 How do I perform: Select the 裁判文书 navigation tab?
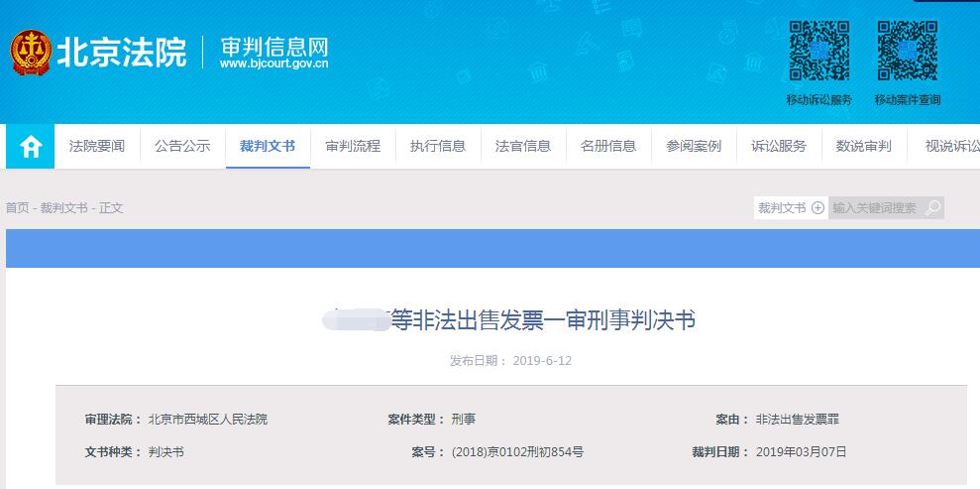click(x=268, y=147)
